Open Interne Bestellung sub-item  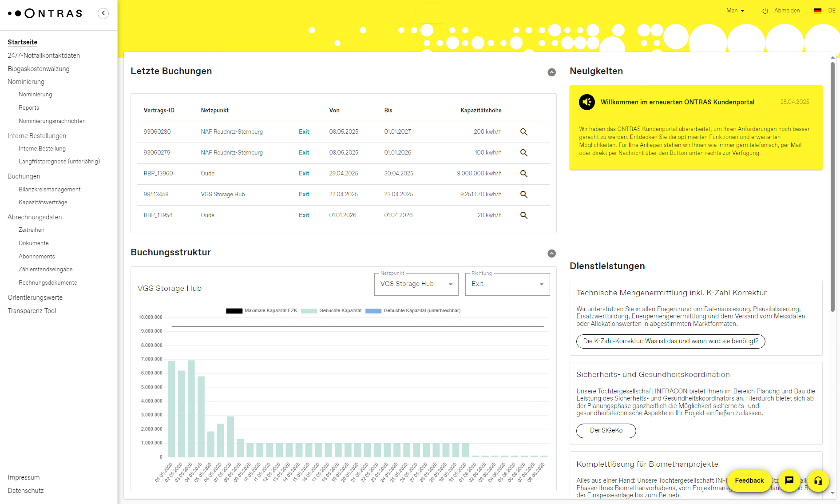coord(42,149)
